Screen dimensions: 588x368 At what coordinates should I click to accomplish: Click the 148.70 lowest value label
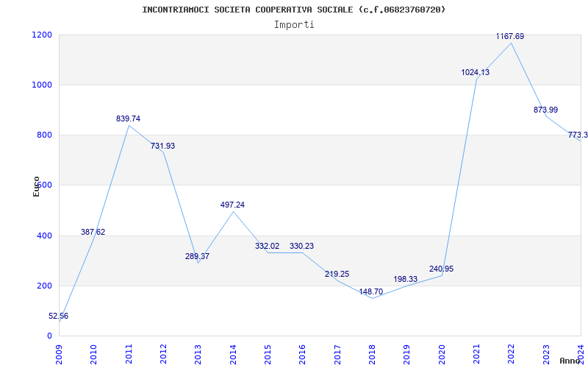coord(371,291)
